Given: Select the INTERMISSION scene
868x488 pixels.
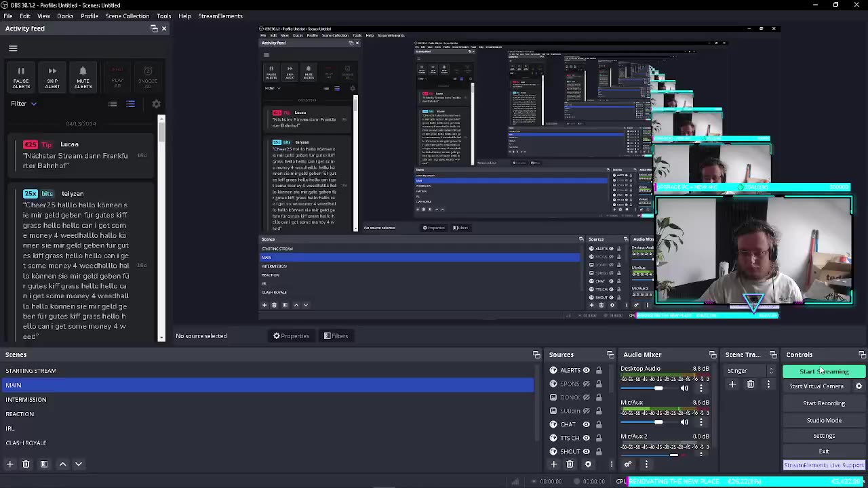Looking at the screenshot, I should 269,399.
